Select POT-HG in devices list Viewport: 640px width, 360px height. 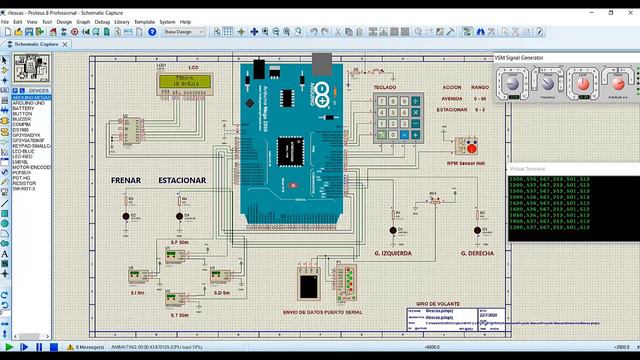click(22, 178)
